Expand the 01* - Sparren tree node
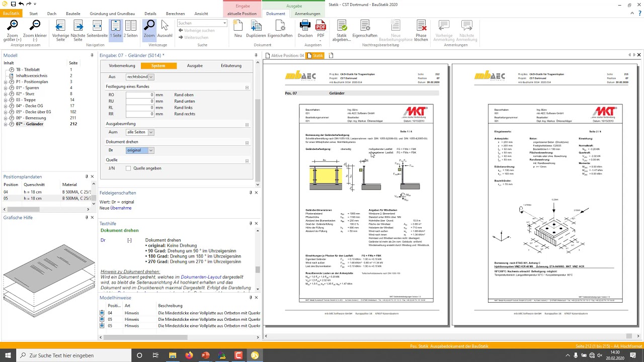This screenshot has width=644, height=362. click(x=6, y=88)
